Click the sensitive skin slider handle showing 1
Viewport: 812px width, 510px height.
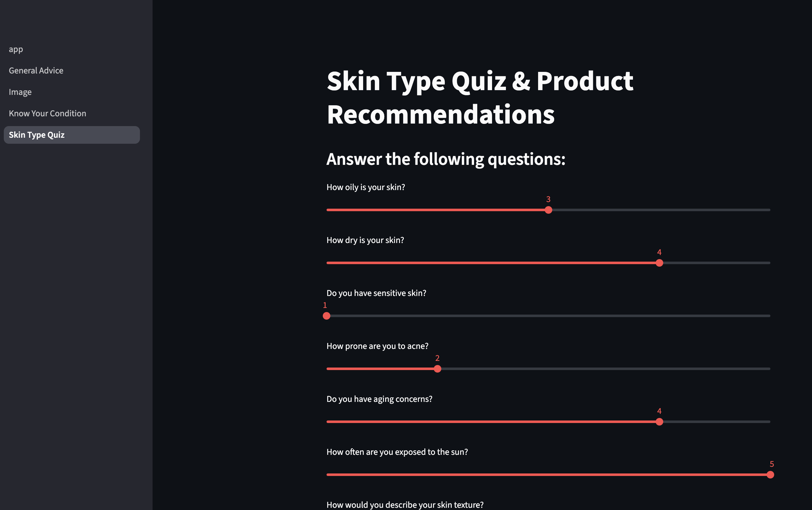point(327,316)
